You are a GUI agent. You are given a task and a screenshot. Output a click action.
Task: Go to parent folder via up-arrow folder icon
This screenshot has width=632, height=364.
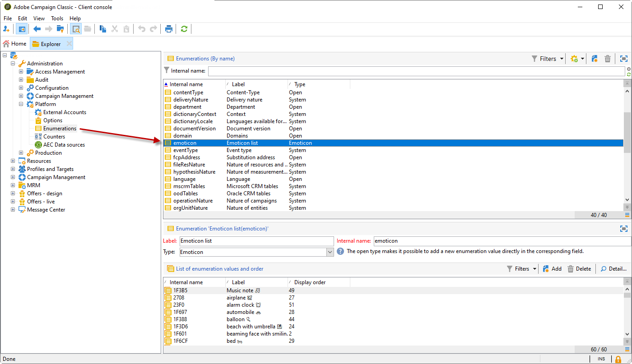(60, 29)
